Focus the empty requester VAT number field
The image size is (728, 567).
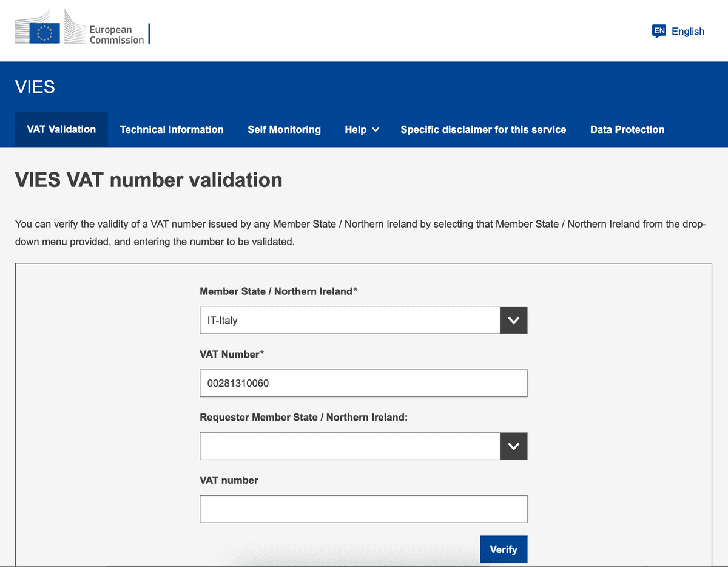pyautogui.click(x=363, y=509)
